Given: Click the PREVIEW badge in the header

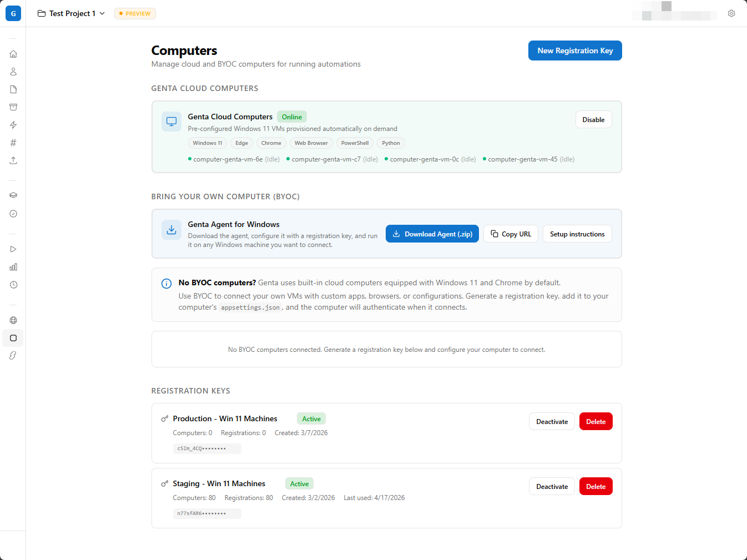Looking at the screenshot, I should pos(135,13).
